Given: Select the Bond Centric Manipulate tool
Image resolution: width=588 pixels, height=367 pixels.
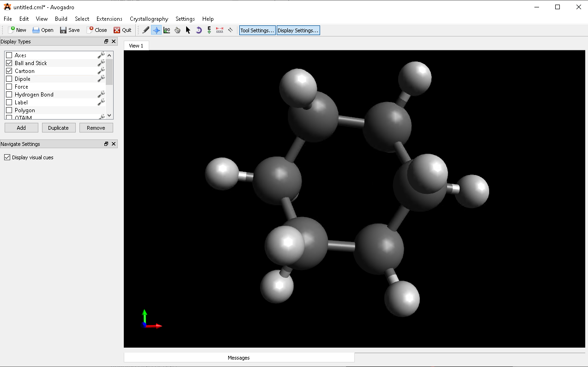Looking at the screenshot, I should click(167, 30).
